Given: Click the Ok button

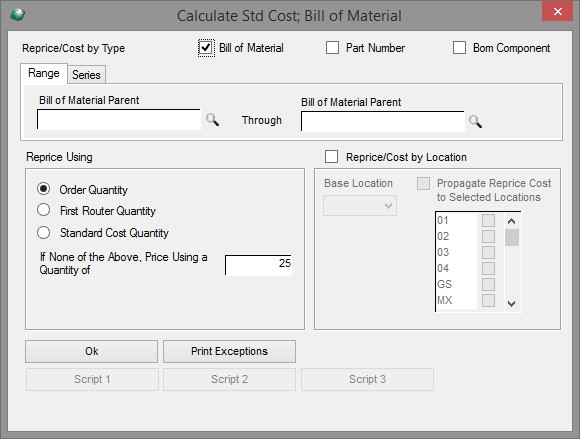Looking at the screenshot, I should click(91, 351).
